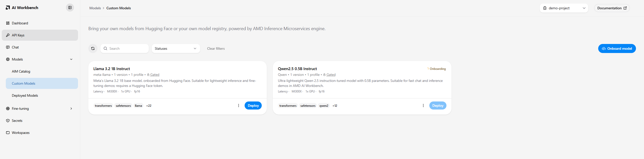Viewport: 644px width, 159px height.
Task: Click the +12 more tags indicator
Action: click(335, 106)
